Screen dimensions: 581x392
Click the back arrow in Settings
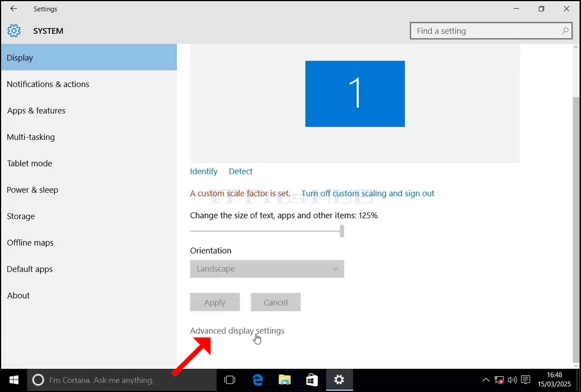click(14, 8)
